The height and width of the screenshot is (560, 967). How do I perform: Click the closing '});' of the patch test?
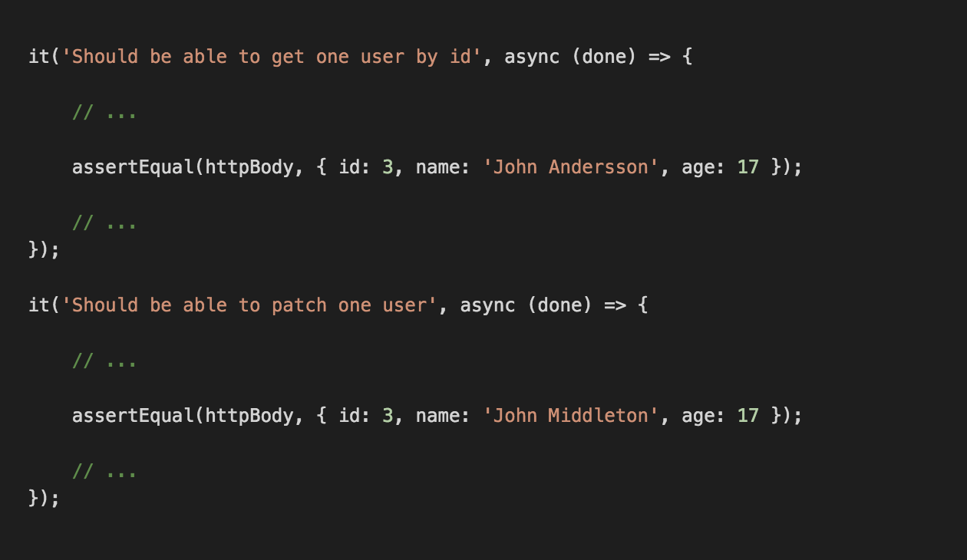coord(45,499)
